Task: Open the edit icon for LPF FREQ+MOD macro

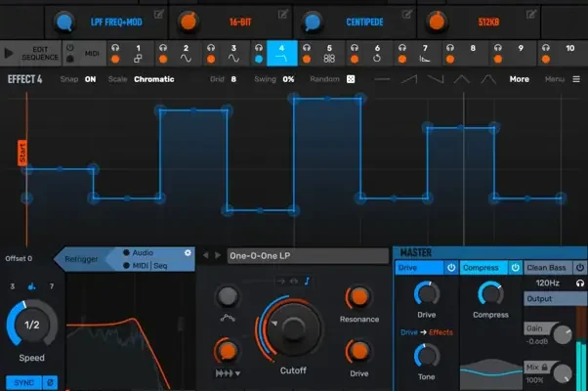Action: (x=158, y=15)
